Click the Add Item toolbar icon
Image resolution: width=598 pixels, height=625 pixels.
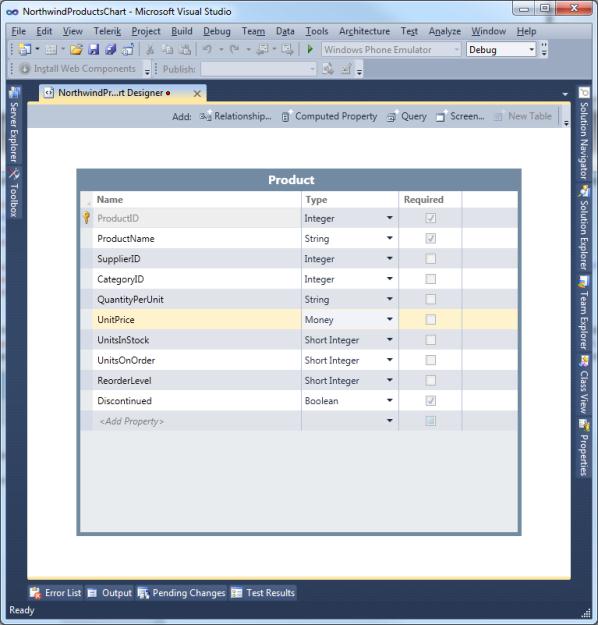[51, 49]
